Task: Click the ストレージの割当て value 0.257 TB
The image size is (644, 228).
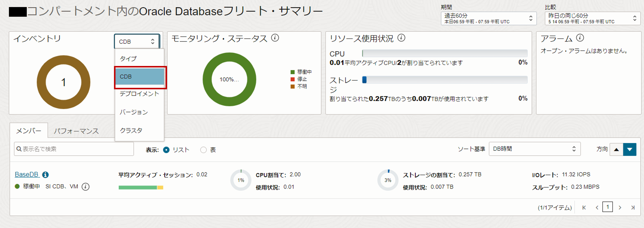Action: pyautogui.click(x=470, y=174)
